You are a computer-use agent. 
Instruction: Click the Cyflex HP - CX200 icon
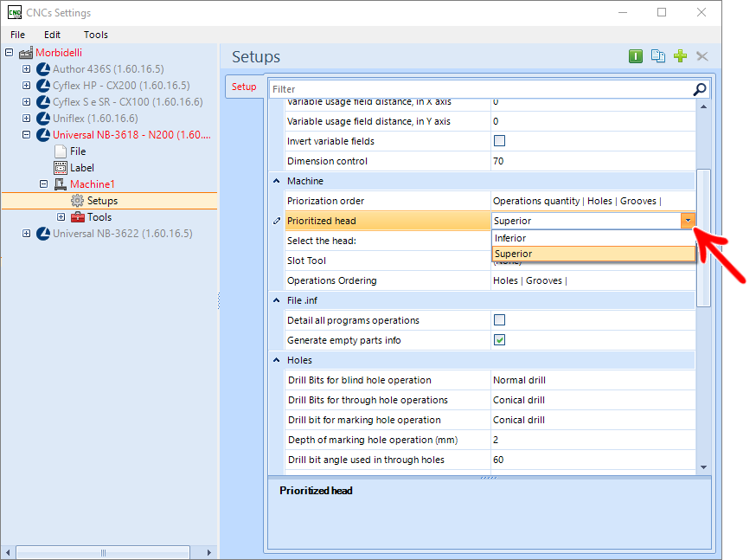pyautogui.click(x=43, y=86)
